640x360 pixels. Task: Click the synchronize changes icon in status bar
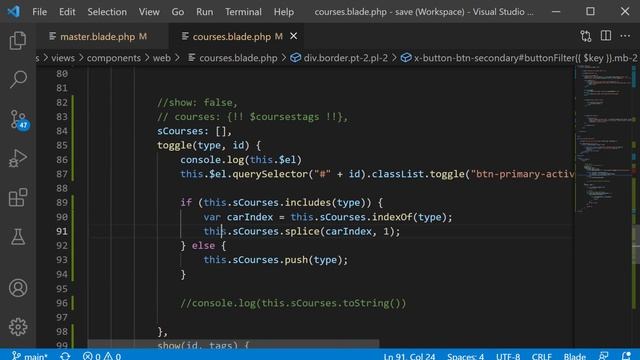[65, 356]
